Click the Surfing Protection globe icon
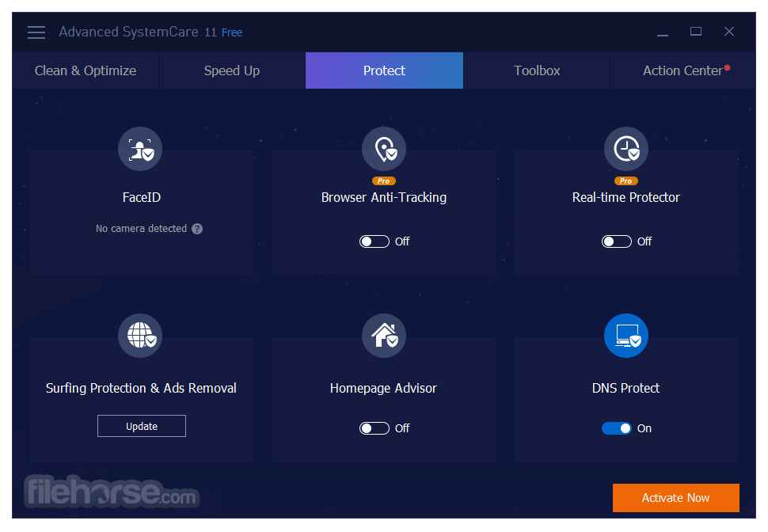Screen dimensions: 768x532 [140, 336]
